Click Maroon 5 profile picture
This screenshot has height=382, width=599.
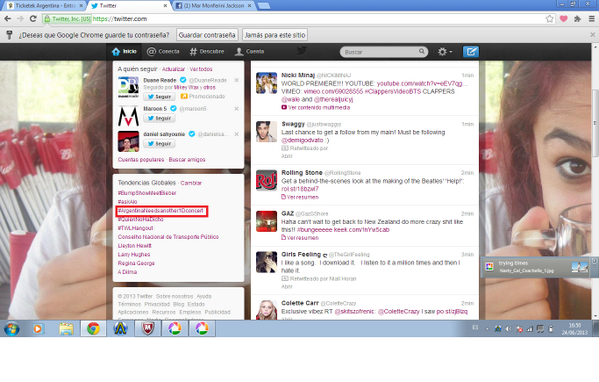pyautogui.click(x=128, y=116)
